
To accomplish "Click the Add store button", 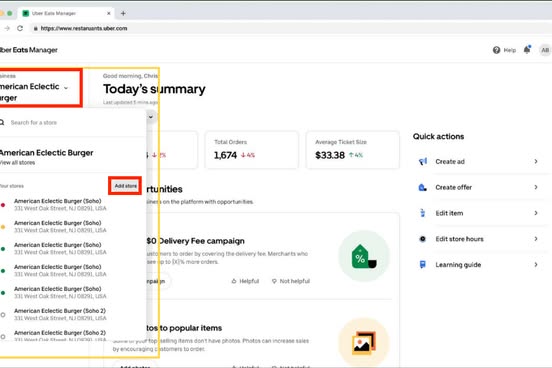I will tap(125, 186).
